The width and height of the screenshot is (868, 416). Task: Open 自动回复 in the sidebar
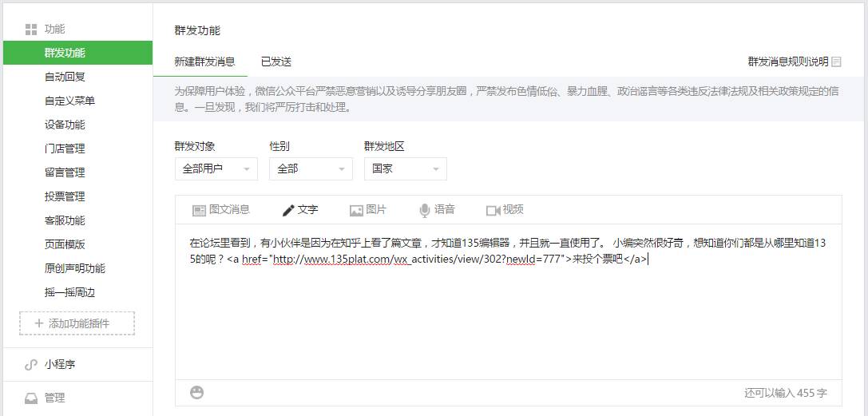[x=65, y=77]
